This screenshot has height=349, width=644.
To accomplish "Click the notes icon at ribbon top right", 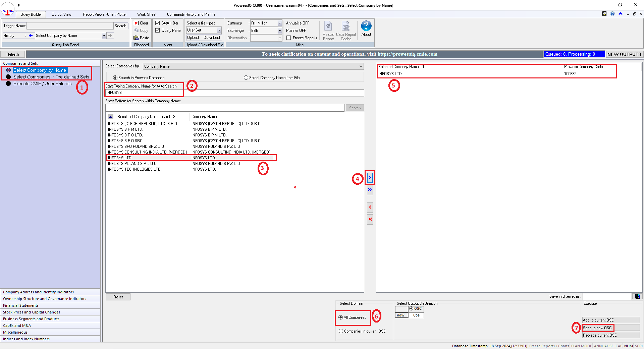I will (604, 14).
